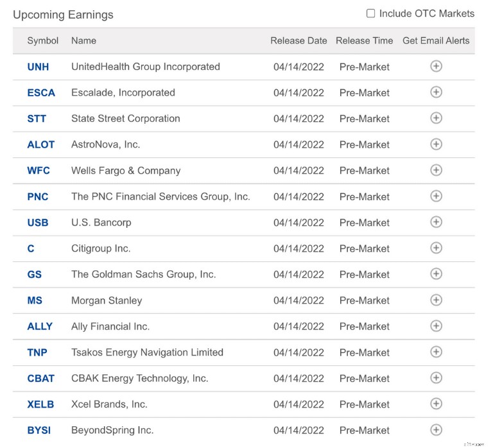Select the BeyondSpring Inc. name text
Viewport: 493px width, 448px height.
tap(112, 430)
